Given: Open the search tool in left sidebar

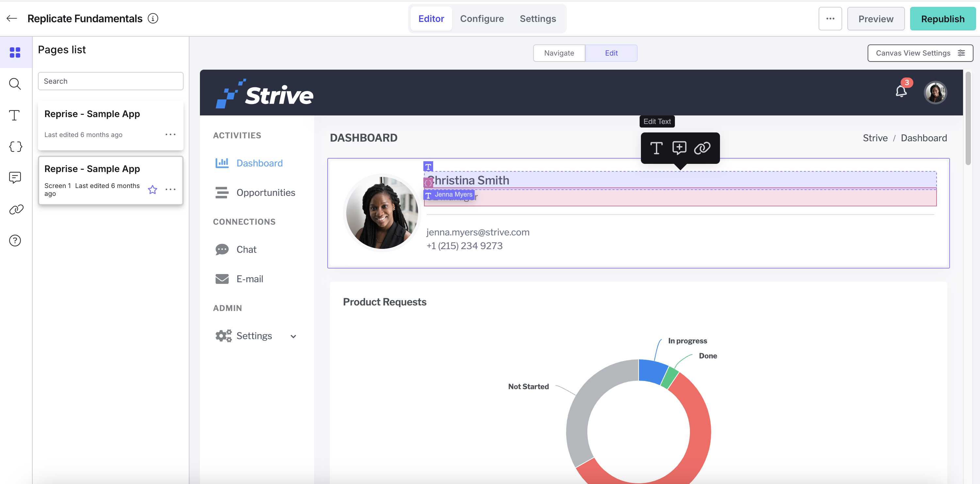Looking at the screenshot, I should click(x=15, y=84).
